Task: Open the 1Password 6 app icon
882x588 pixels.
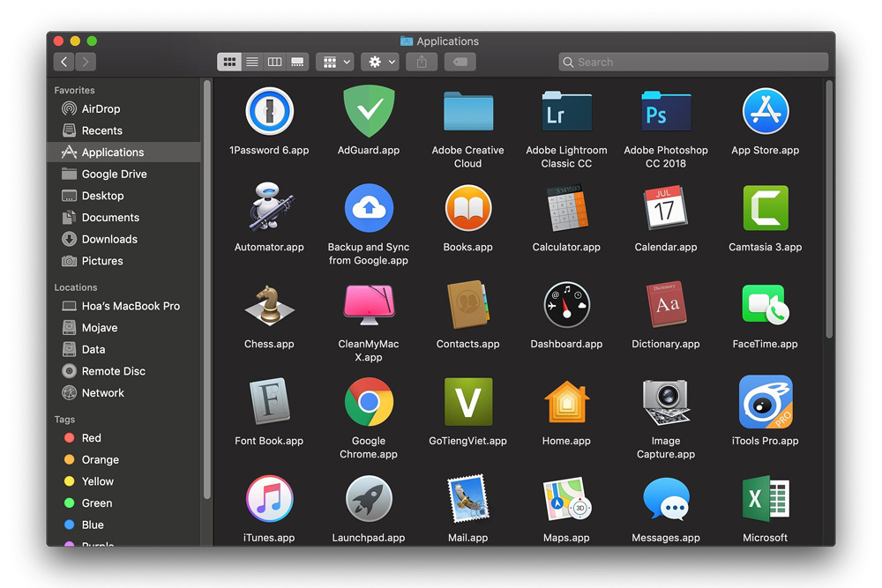Action: (269, 111)
